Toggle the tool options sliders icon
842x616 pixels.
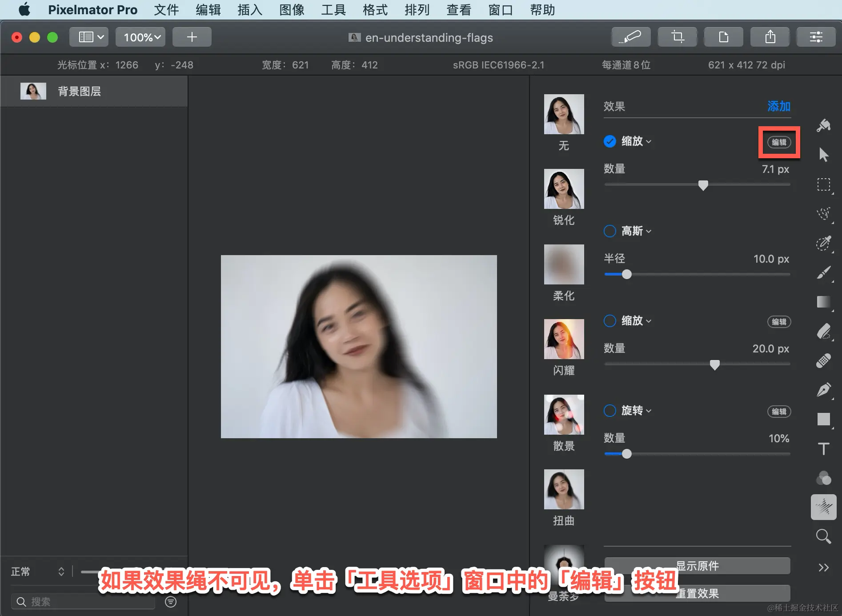coord(816,37)
